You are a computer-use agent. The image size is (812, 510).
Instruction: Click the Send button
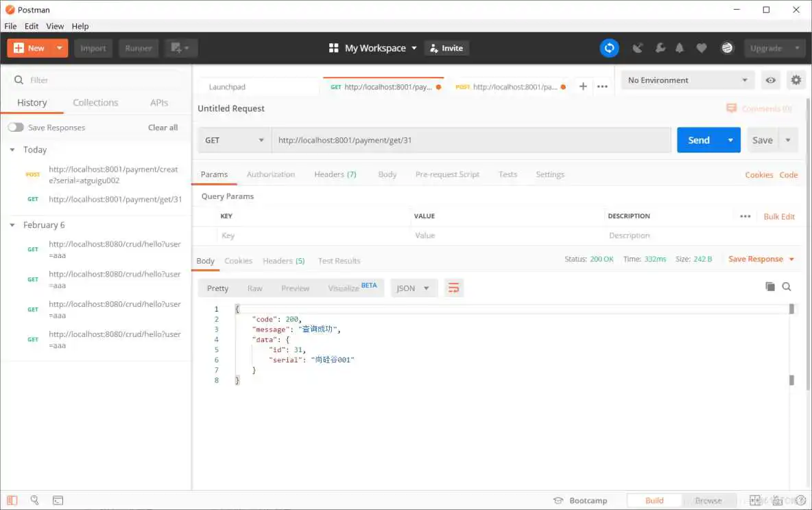click(x=699, y=139)
